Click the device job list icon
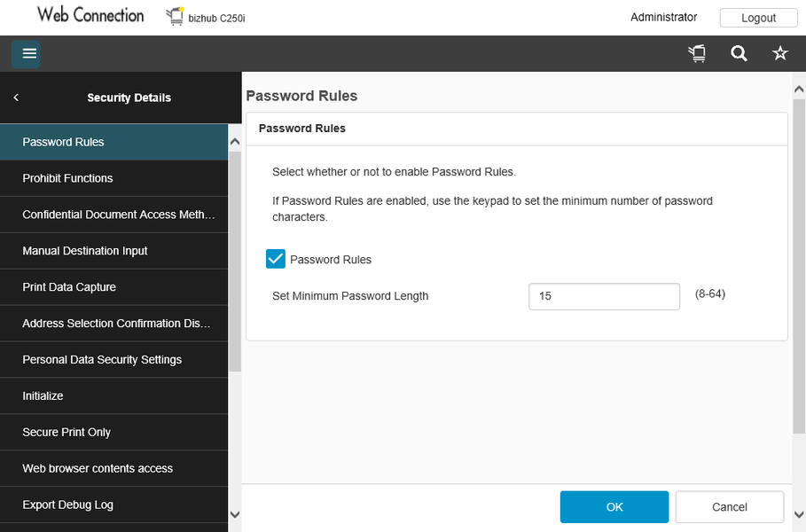 697,54
